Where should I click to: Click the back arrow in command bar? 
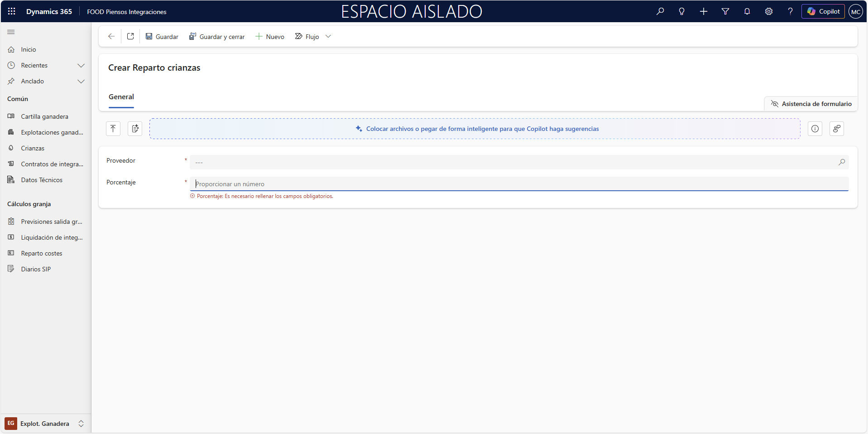(x=111, y=36)
